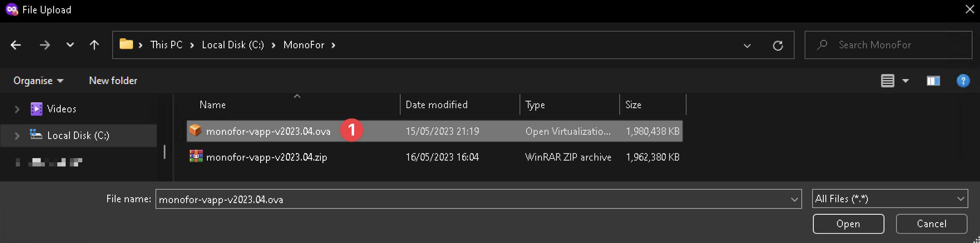980x243 pixels.
Task: Toggle the preview pane icon
Action: [x=933, y=81]
